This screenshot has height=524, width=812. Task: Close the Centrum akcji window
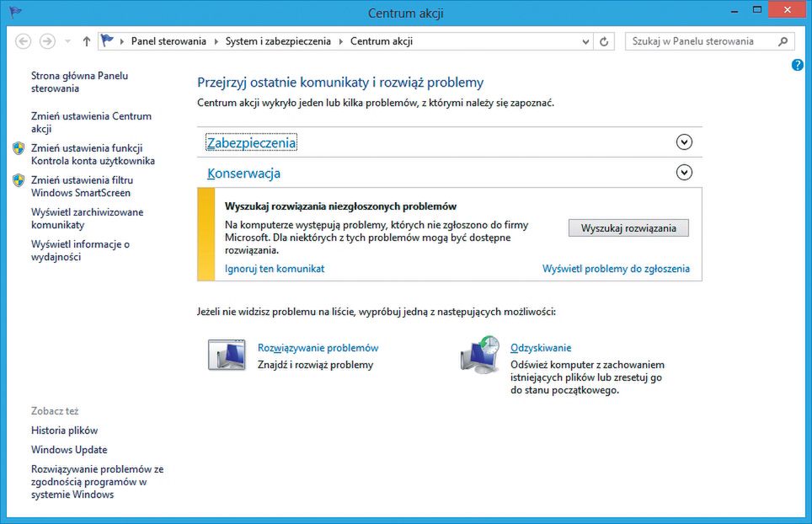click(x=787, y=10)
